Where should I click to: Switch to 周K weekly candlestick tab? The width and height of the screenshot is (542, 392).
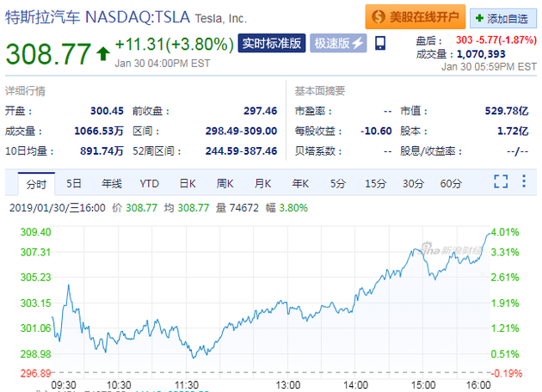(225, 183)
